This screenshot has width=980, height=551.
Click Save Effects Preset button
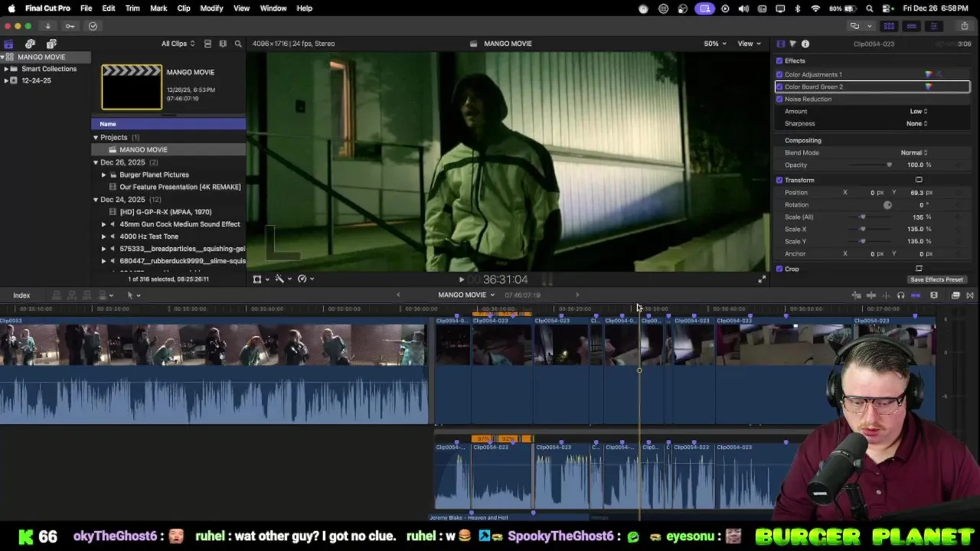(937, 279)
